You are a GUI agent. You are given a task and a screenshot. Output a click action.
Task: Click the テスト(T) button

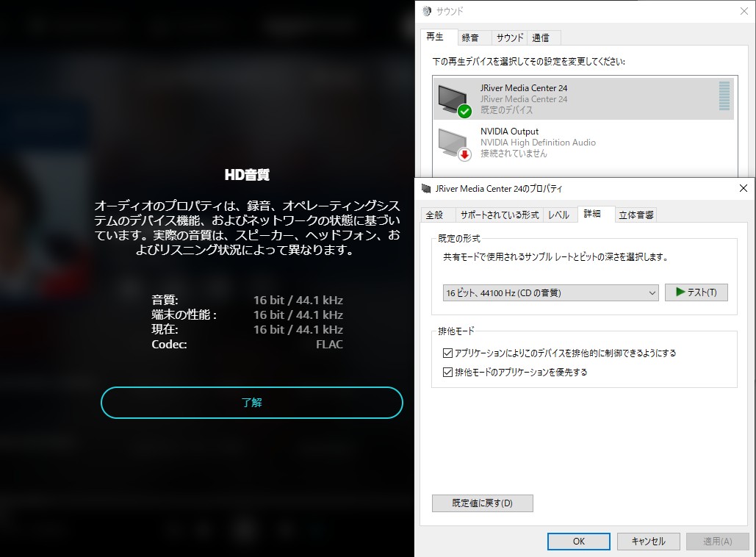(x=696, y=292)
